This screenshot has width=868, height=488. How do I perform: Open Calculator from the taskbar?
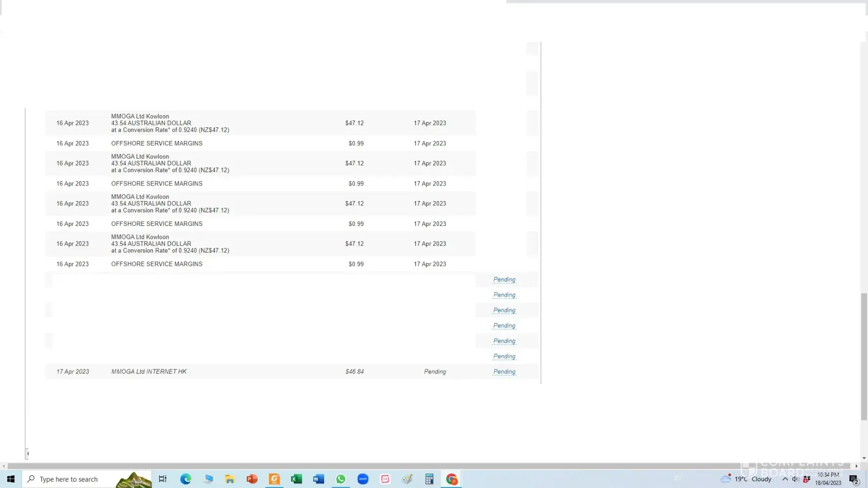pyautogui.click(x=429, y=479)
